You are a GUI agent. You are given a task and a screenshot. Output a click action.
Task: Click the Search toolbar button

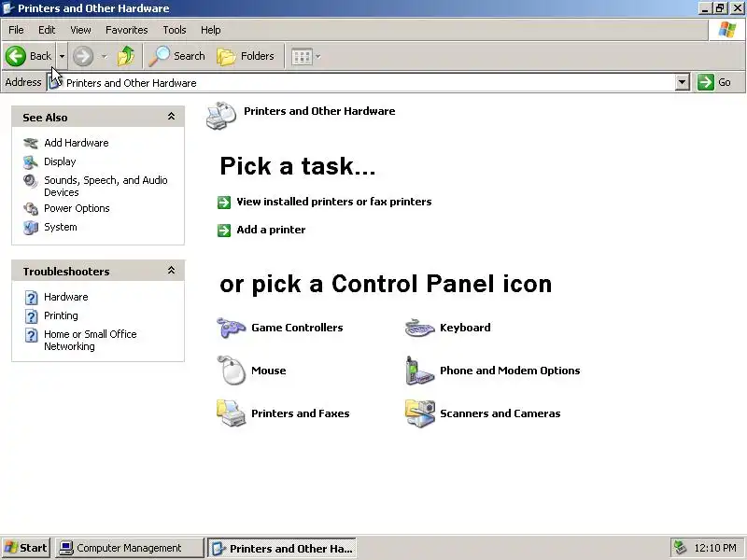(176, 56)
